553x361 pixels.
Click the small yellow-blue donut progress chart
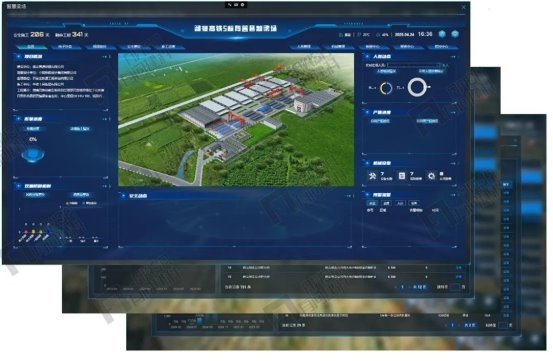point(386,88)
